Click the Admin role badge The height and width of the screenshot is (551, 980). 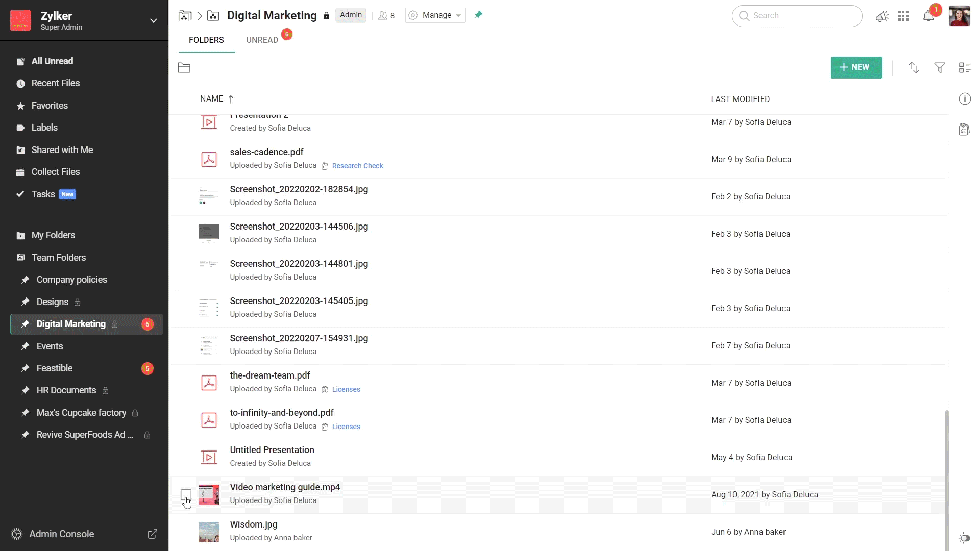[351, 15]
